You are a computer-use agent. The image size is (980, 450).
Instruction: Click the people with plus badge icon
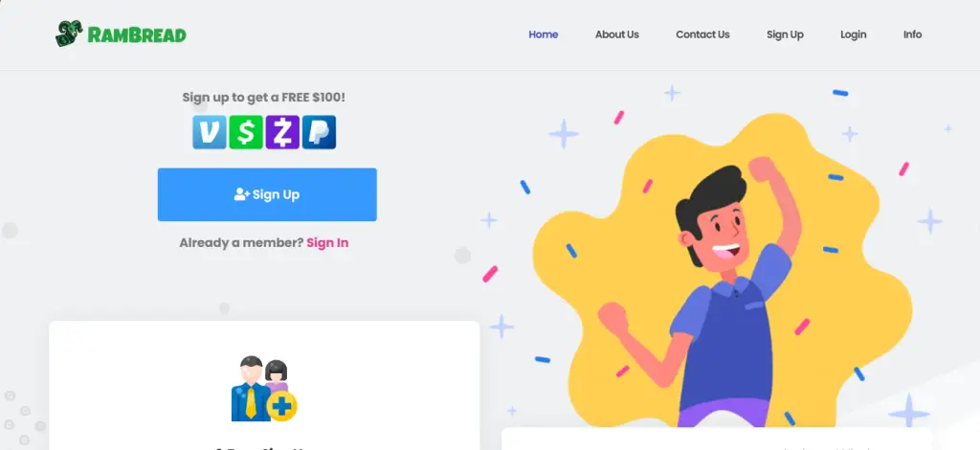264,388
